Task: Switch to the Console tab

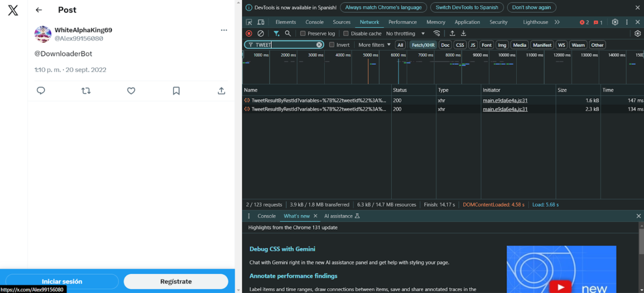Action: tap(314, 22)
